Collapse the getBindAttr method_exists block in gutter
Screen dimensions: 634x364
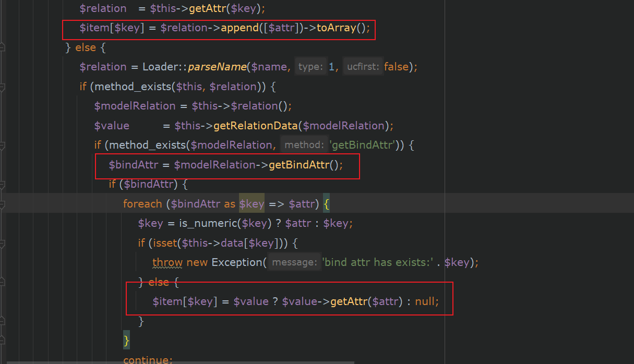tap(2, 145)
